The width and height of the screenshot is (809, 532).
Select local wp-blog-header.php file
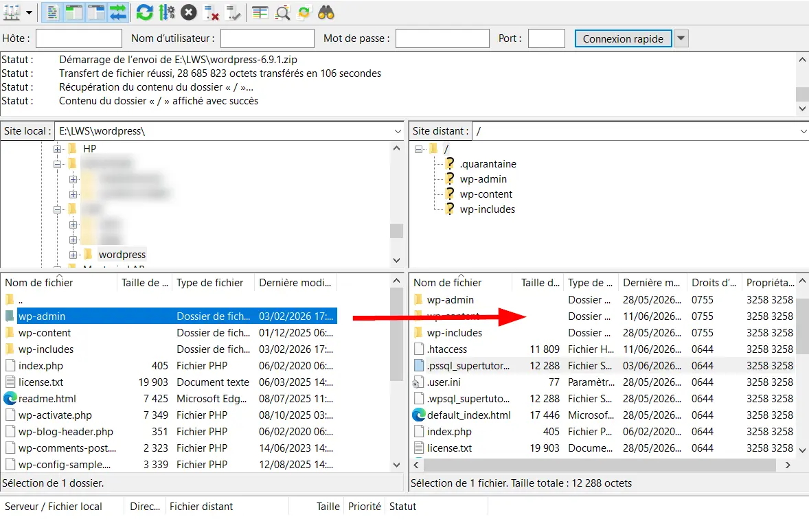pyautogui.click(x=65, y=432)
